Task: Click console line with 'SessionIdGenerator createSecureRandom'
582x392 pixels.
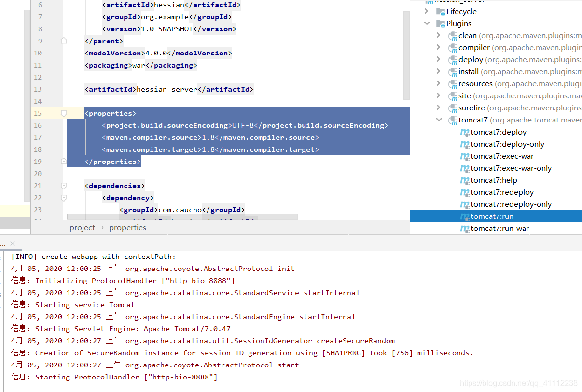Action: point(203,341)
